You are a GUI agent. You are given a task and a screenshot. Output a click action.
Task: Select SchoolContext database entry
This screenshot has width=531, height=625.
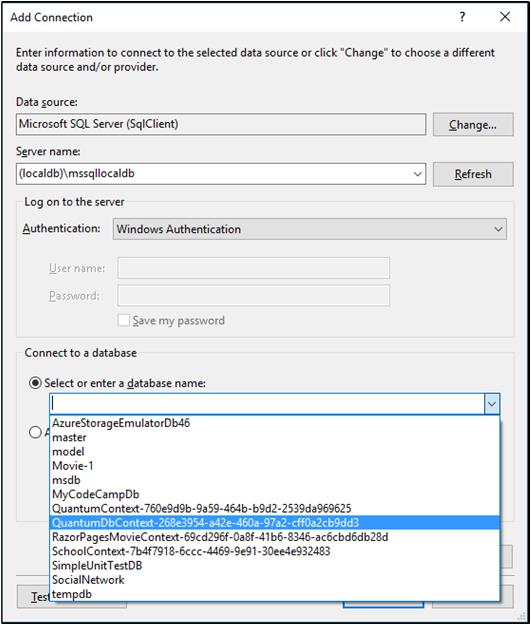[275, 552]
